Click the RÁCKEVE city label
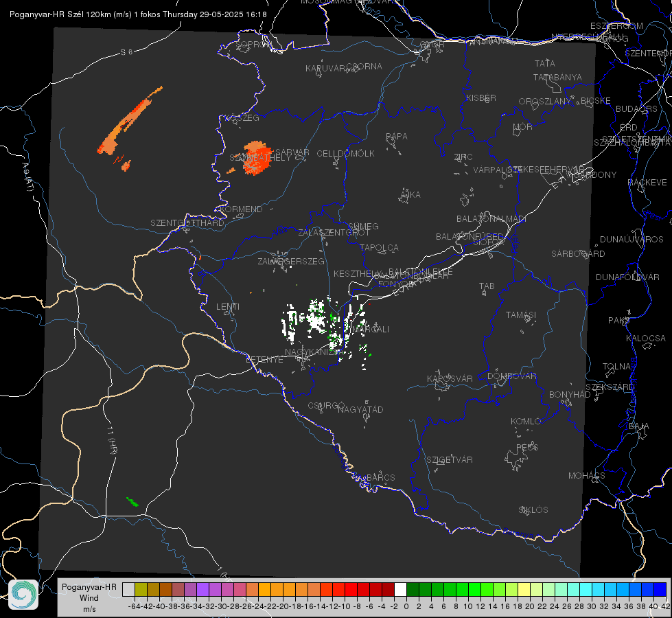The image size is (672, 618). point(647,183)
